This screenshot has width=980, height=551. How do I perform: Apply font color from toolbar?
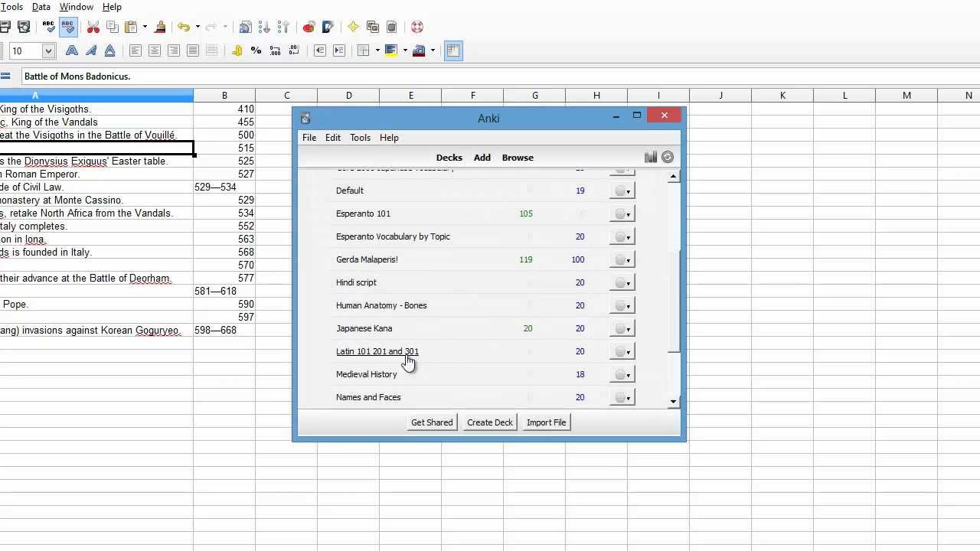(419, 51)
